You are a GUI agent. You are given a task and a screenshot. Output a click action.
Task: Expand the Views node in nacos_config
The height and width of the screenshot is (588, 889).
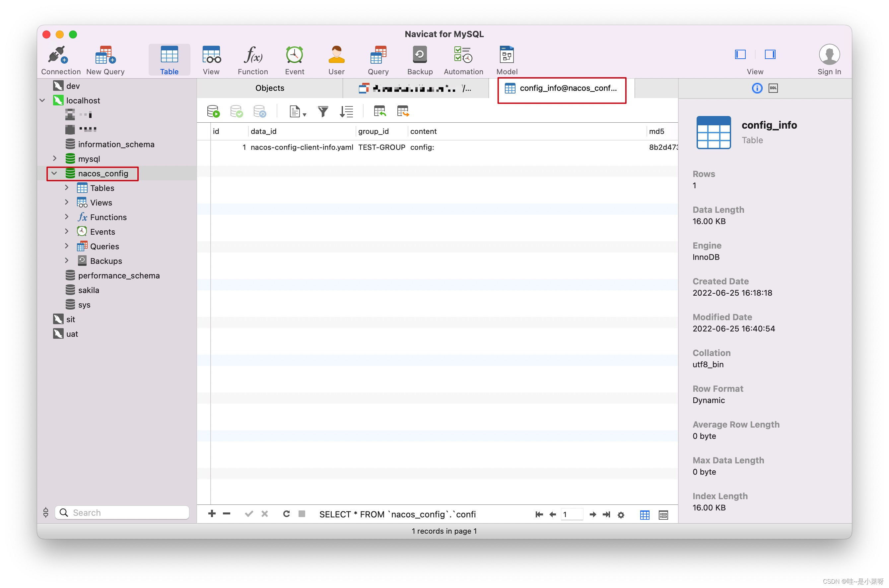66,202
